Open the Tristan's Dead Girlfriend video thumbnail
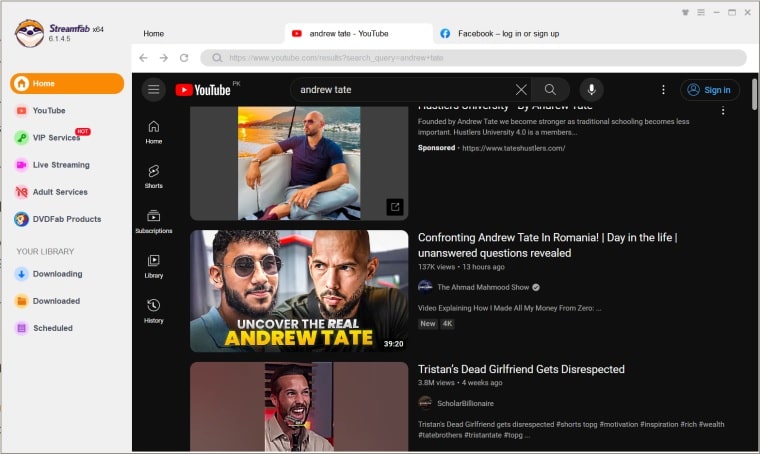 tap(299, 407)
